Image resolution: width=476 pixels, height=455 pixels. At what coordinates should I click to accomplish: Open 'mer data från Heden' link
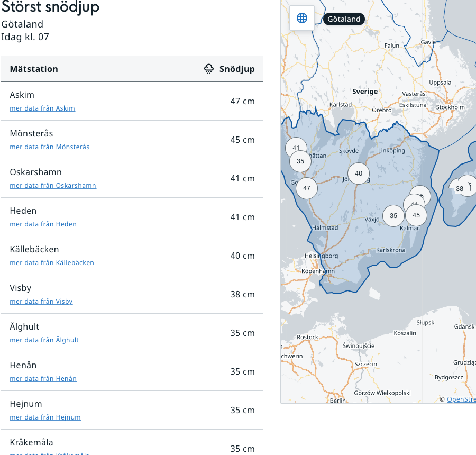tap(43, 224)
